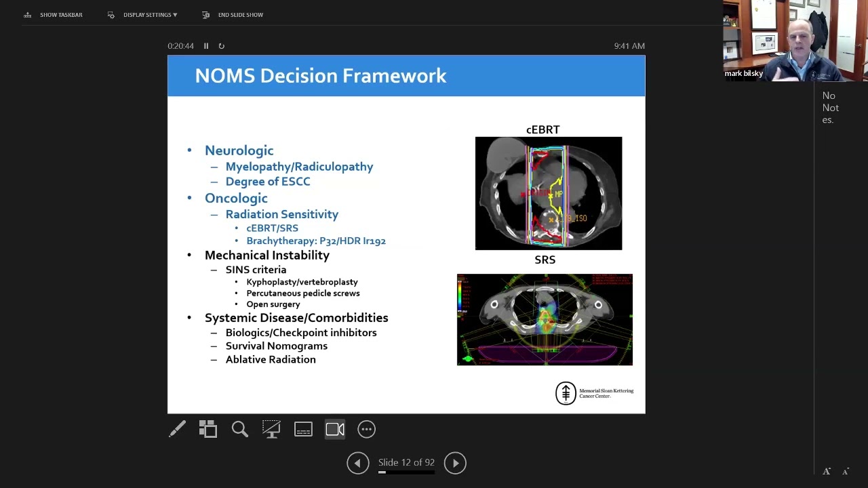Viewport: 868px width, 488px height.
Task: Click Biologics/Checkpoint inhibitors text
Action: coord(301,333)
